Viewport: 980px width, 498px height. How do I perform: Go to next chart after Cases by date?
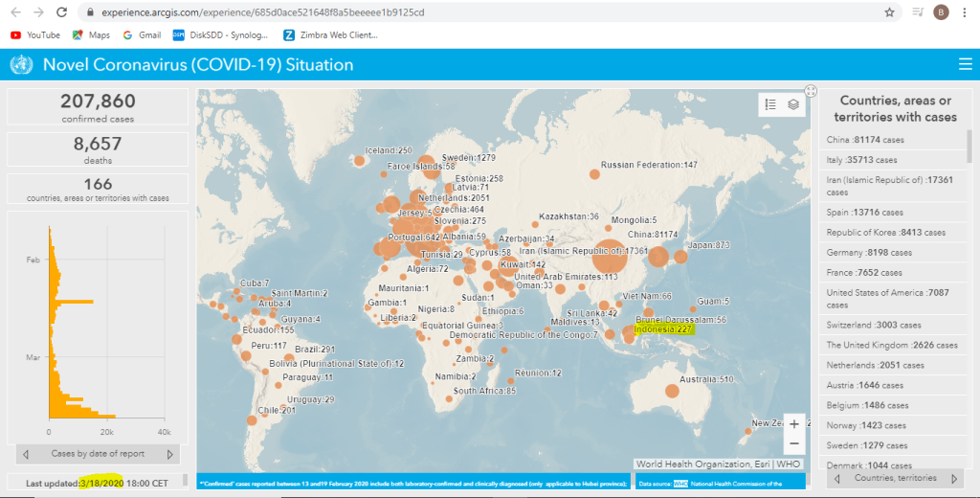click(169, 454)
